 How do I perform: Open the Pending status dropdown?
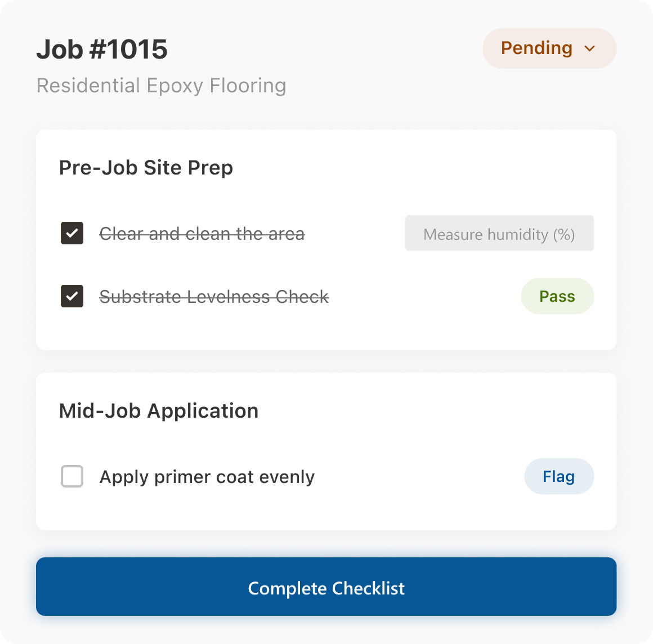coord(549,48)
